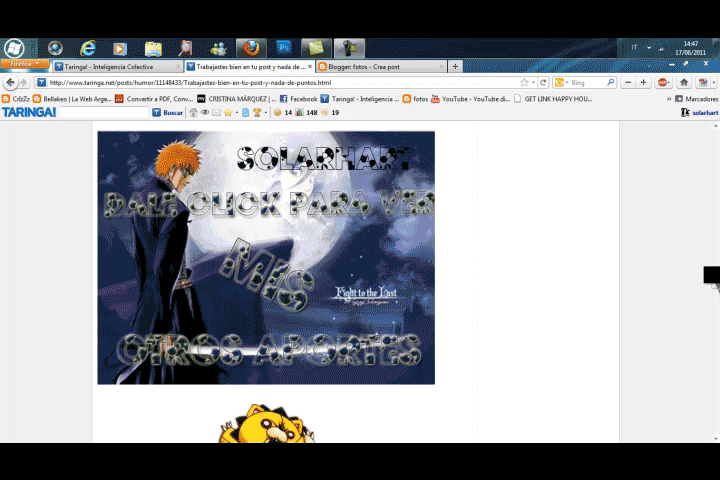The height and width of the screenshot is (480, 720).
Task: Show more bookmarks chevron
Action: coord(669,99)
